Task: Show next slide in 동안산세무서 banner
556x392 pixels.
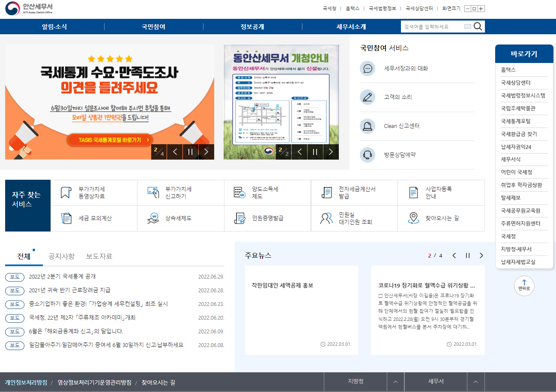Action: pyautogui.click(x=331, y=151)
